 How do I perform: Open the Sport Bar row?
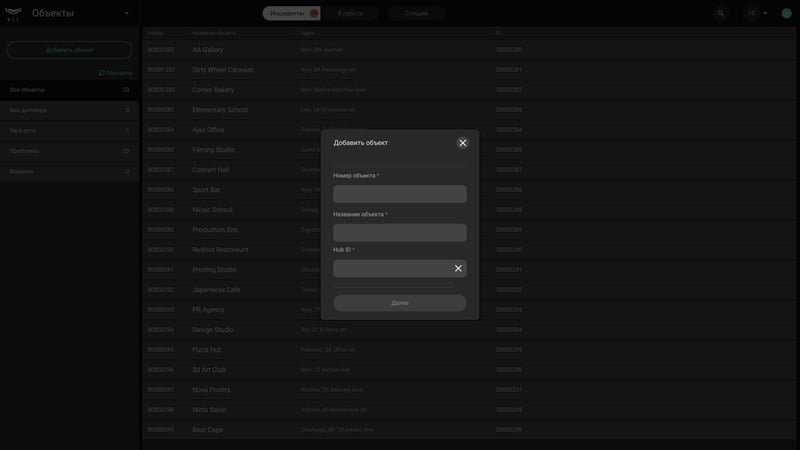click(468, 190)
